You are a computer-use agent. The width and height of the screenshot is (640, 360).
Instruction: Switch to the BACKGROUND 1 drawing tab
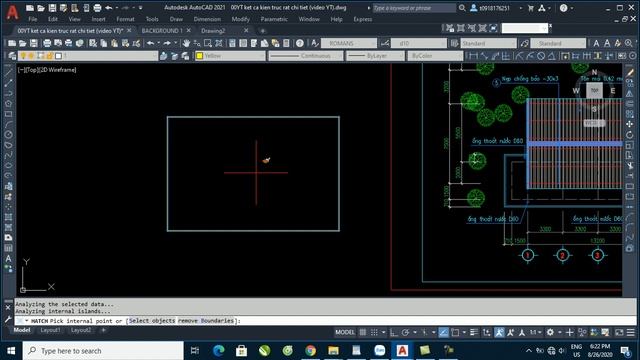click(x=162, y=31)
